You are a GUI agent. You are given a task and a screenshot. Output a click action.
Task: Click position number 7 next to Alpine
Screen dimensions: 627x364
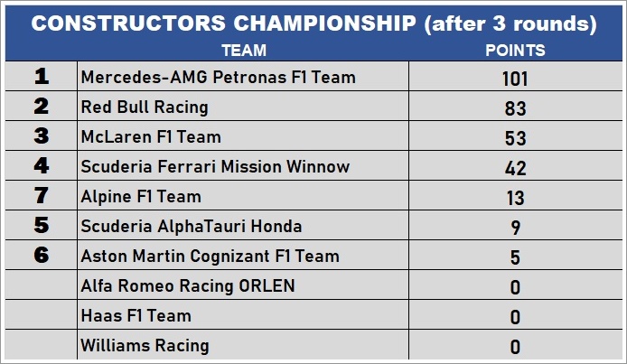[42, 195]
